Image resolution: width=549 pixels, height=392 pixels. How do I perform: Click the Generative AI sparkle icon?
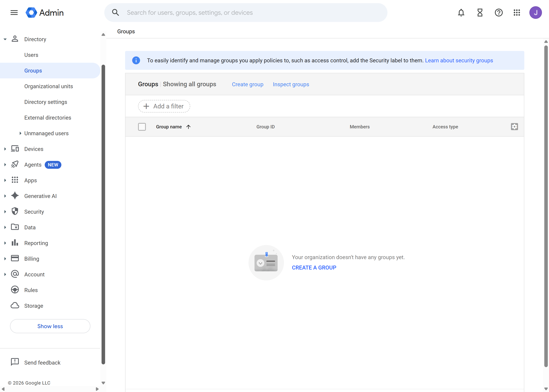15,196
